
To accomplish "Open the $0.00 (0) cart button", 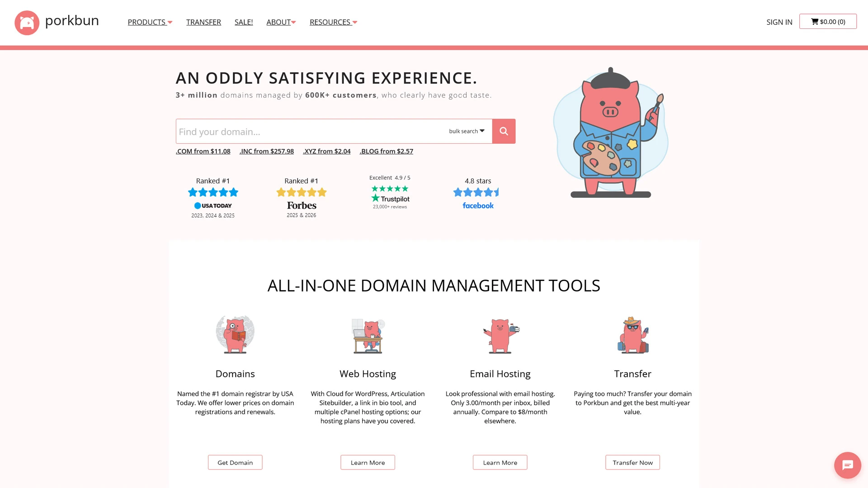I will coord(828,22).
